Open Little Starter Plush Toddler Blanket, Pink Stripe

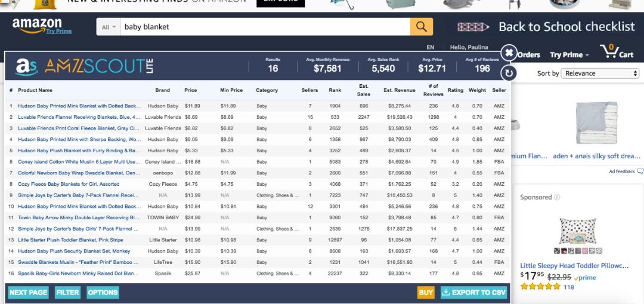coord(70,240)
